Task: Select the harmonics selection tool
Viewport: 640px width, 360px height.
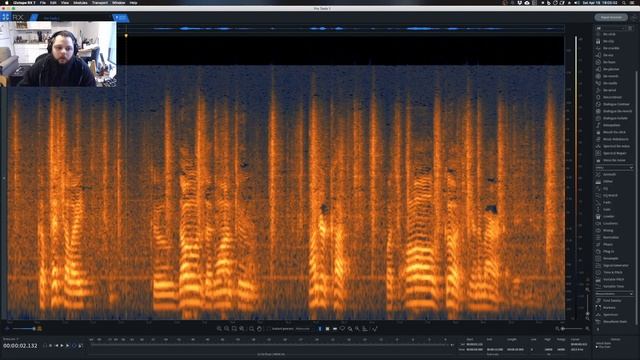Action: [x=365, y=329]
